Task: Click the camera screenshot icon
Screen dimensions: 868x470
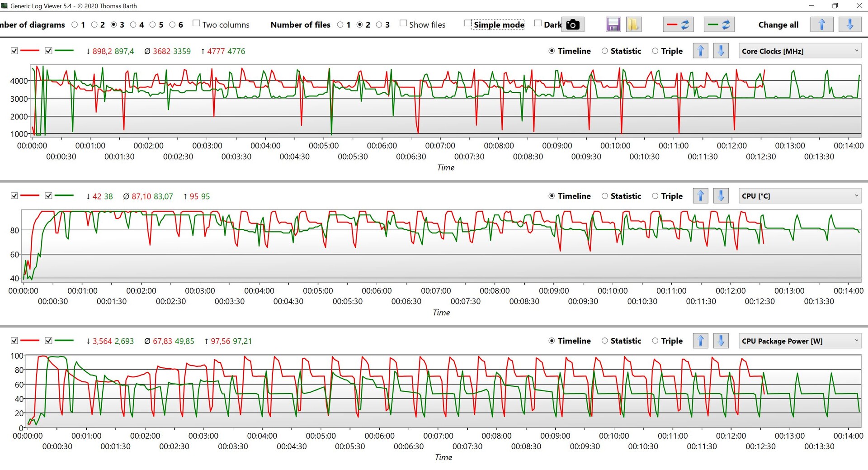Action: tap(572, 24)
